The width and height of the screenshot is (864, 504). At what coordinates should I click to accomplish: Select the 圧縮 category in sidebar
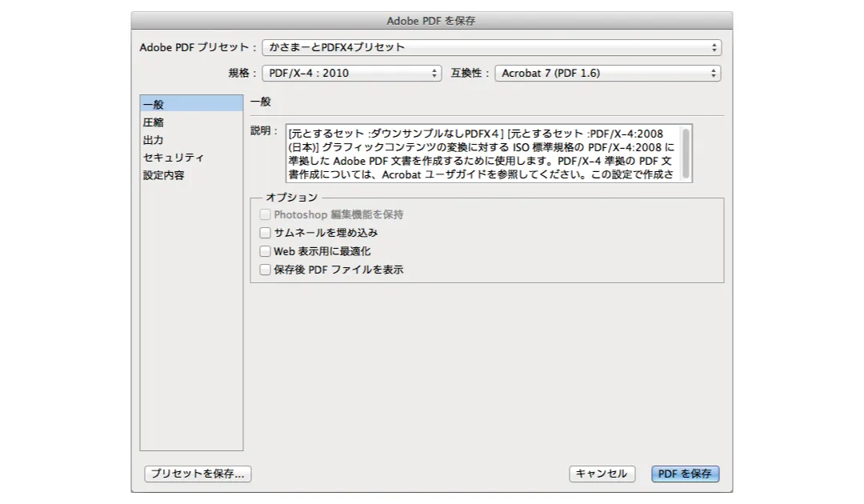pos(191,122)
